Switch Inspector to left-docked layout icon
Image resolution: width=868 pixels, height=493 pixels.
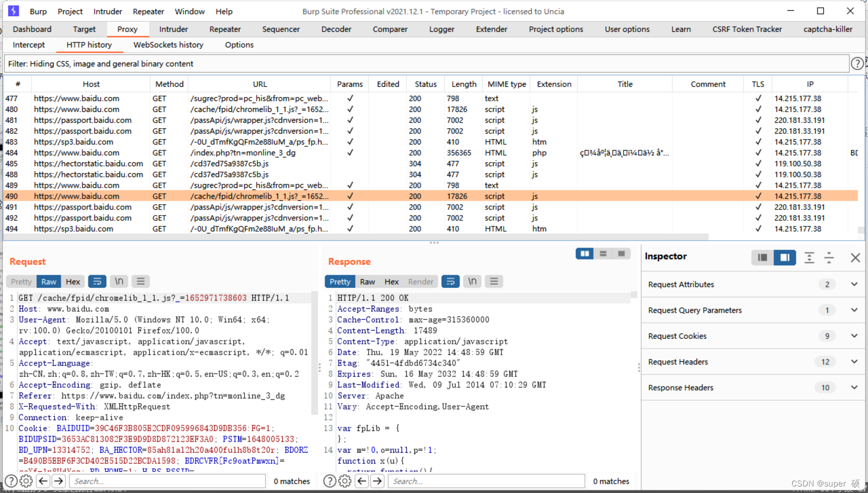pos(762,257)
